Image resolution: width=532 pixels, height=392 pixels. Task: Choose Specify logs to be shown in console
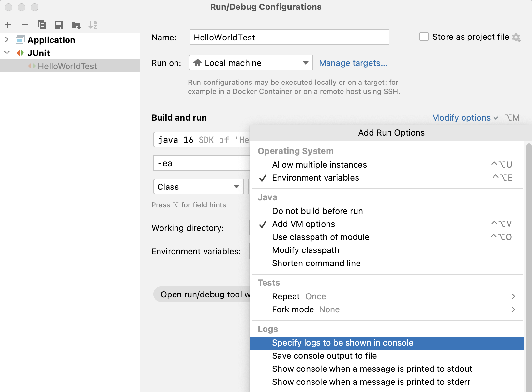(x=387, y=343)
